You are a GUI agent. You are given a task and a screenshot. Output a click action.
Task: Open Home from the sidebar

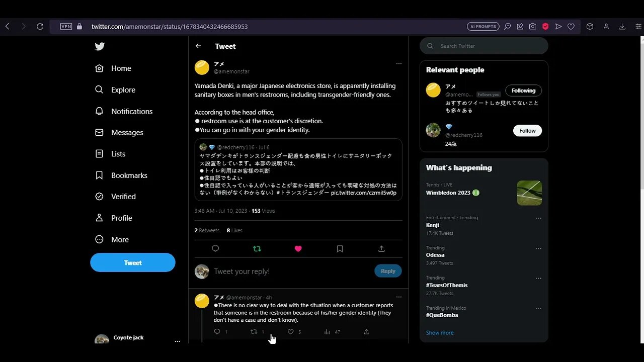click(x=113, y=68)
